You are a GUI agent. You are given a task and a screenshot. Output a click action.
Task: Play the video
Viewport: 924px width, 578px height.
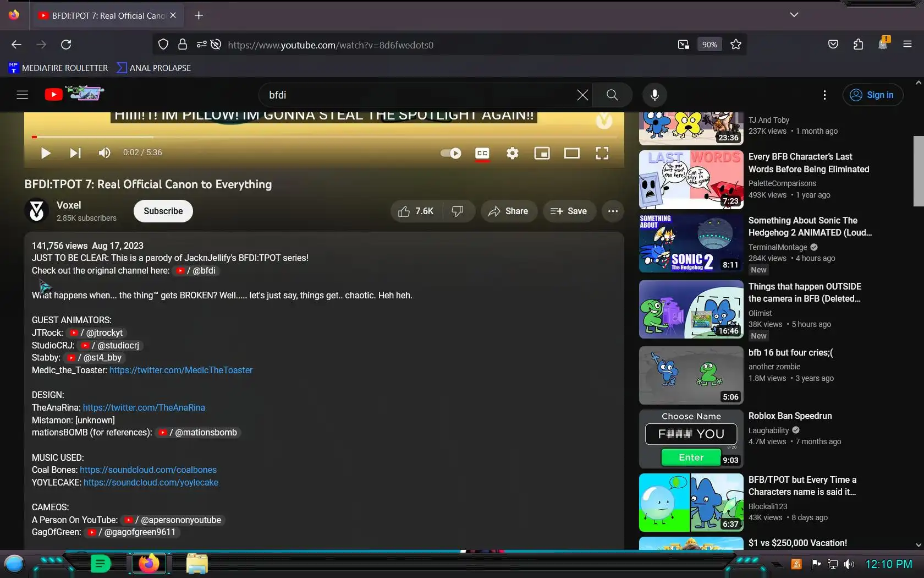point(46,153)
